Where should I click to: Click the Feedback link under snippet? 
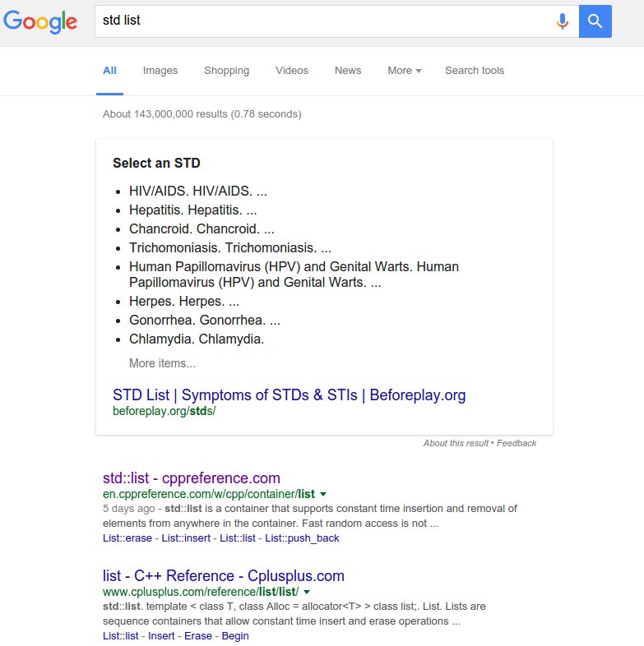(517, 443)
